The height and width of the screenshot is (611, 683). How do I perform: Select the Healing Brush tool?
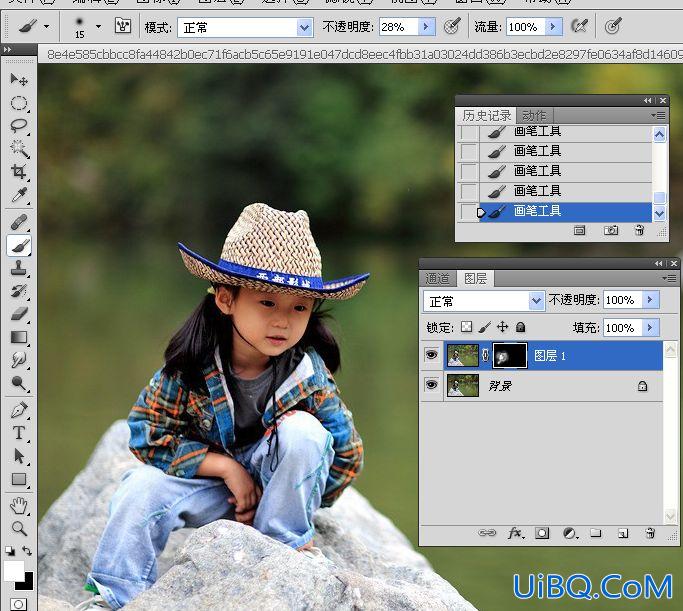(x=19, y=222)
